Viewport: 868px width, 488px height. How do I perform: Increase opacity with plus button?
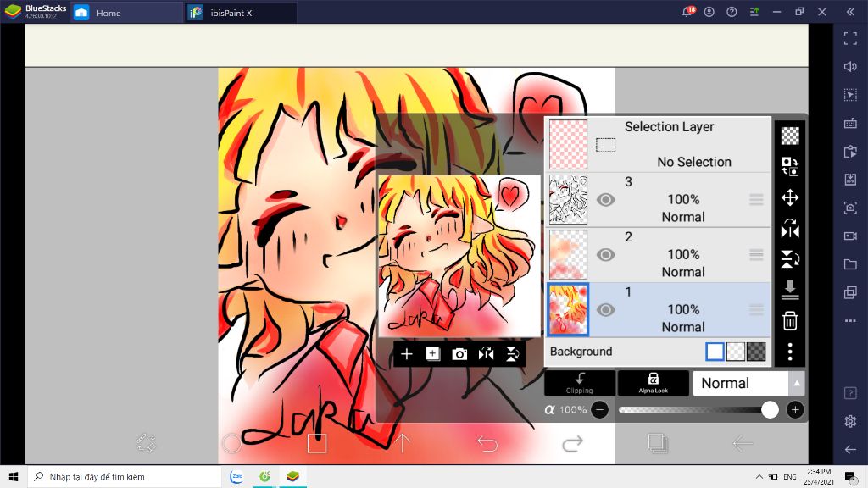[x=795, y=410]
